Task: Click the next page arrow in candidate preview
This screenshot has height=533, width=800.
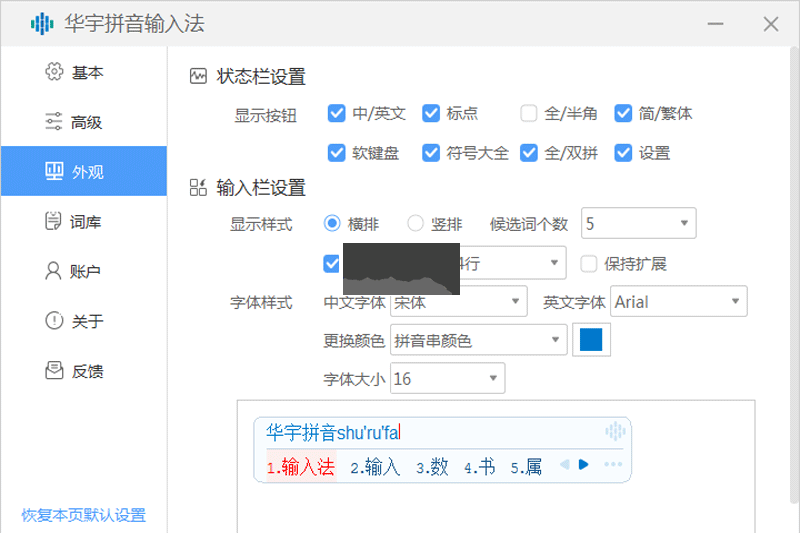Action: click(584, 464)
